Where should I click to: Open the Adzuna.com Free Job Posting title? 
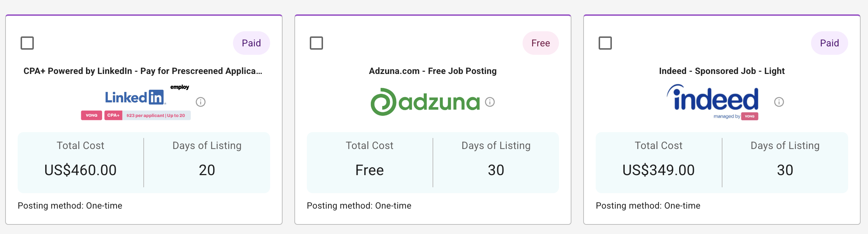(x=432, y=71)
